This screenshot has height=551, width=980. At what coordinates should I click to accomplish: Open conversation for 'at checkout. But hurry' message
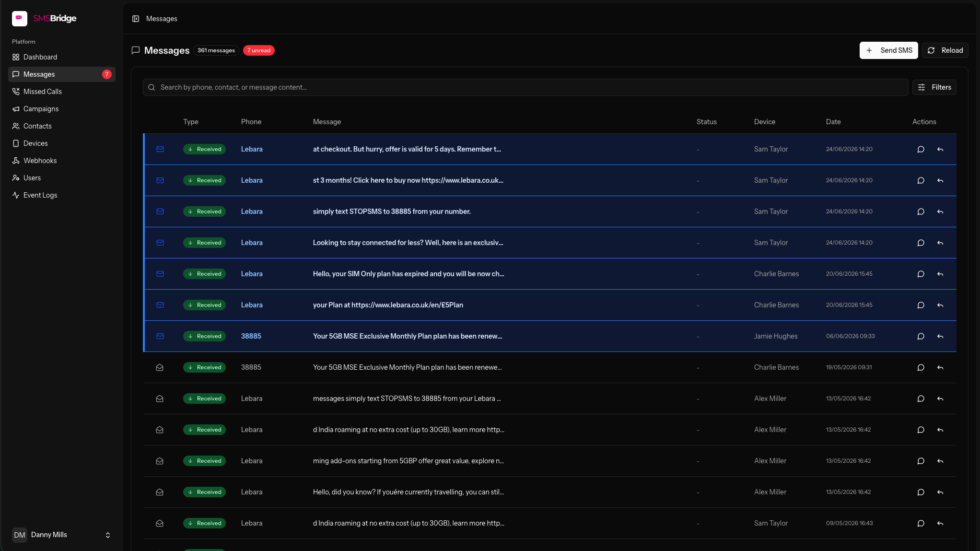point(921,149)
